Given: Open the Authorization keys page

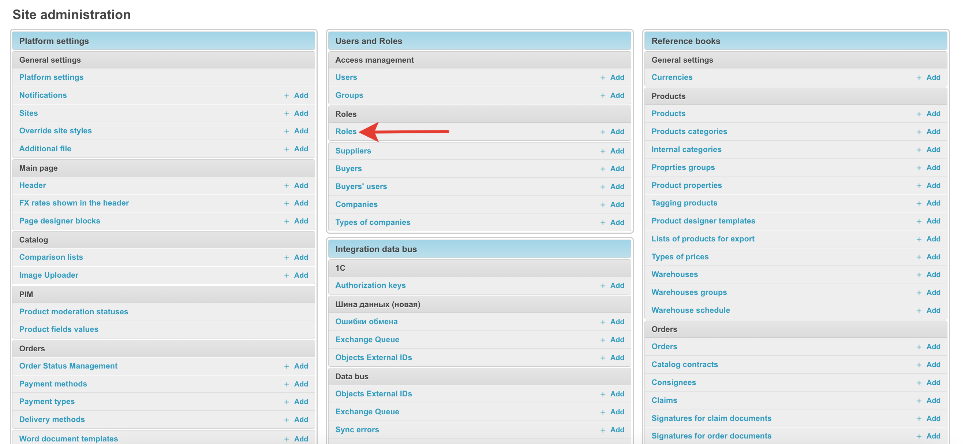Looking at the screenshot, I should [x=370, y=285].
